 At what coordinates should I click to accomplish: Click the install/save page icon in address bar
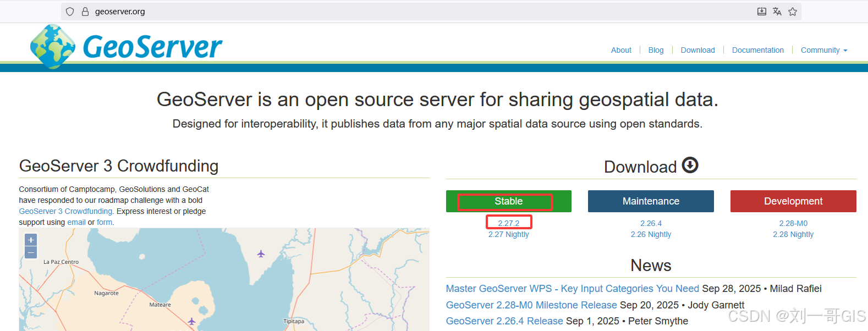(x=762, y=12)
